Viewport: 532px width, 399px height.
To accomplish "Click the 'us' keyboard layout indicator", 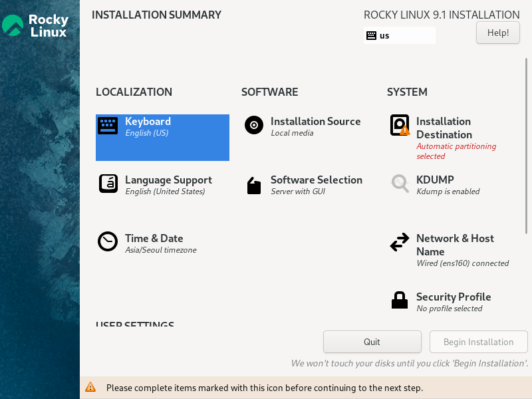I will 400,35.
